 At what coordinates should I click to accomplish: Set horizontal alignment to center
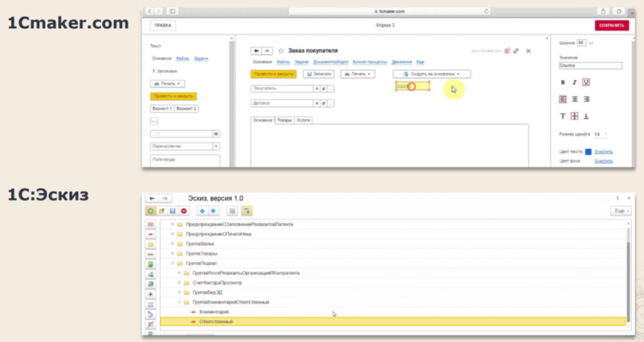[575, 99]
